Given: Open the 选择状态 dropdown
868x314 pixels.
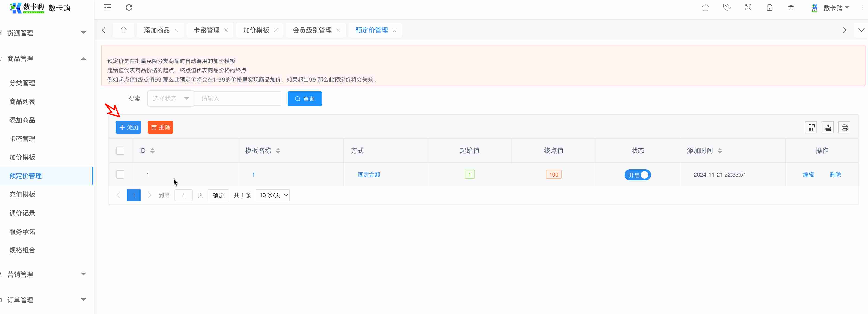Looking at the screenshot, I should [171, 98].
